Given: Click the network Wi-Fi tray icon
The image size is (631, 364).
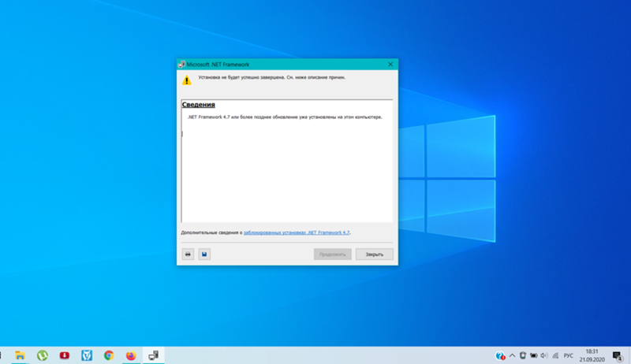Looking at the screenshot, I should point(555,355).
